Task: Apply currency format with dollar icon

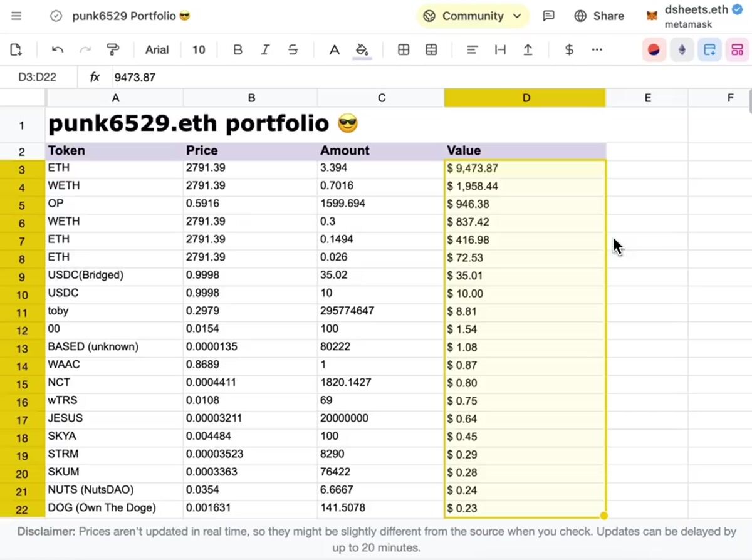Action: pyautogui.click(x=569, y=50)
